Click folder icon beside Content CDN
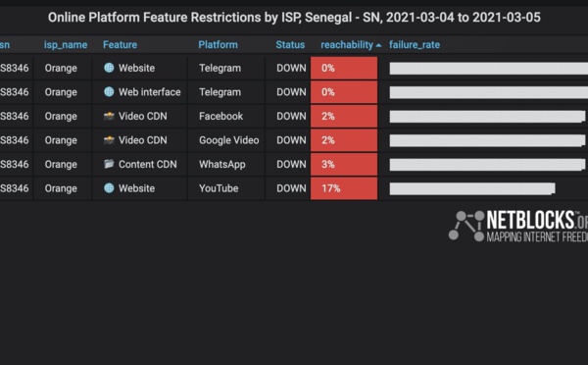588x365 pixels. pos(109,164)
